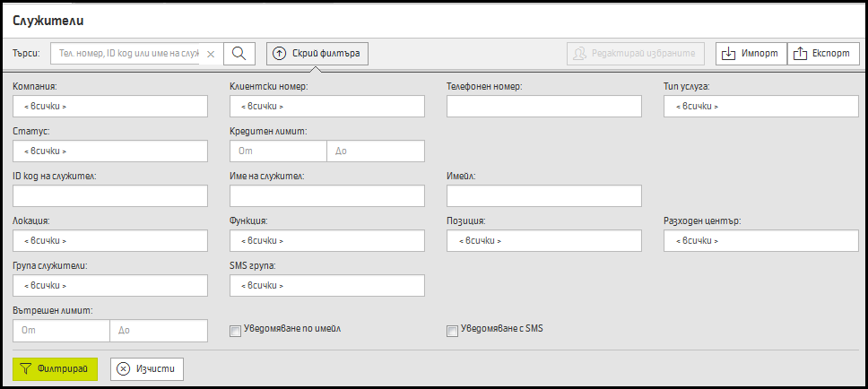Click the Име на служител field
This screenshot has height=389, width=868.
point(327,196)
